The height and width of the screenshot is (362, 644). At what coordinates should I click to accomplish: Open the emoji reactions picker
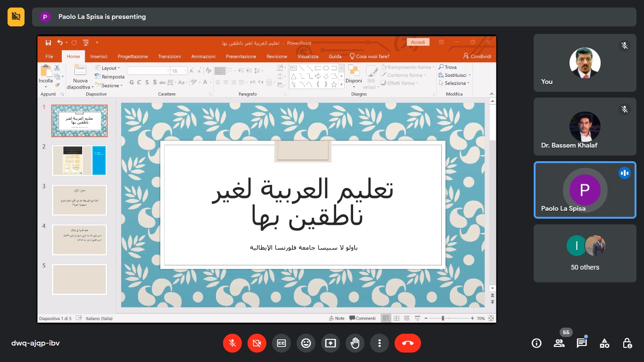306,344
